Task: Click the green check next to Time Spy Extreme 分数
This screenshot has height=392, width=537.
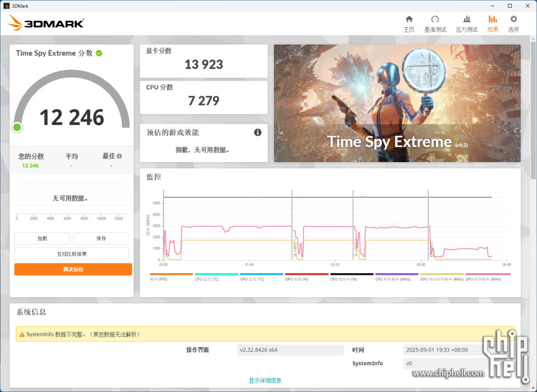Action: (99, 53)
